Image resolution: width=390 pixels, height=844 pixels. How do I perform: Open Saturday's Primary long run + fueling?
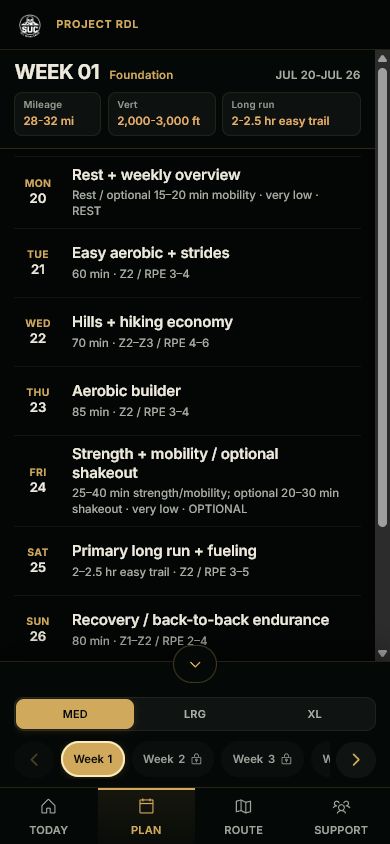(187, 561)
